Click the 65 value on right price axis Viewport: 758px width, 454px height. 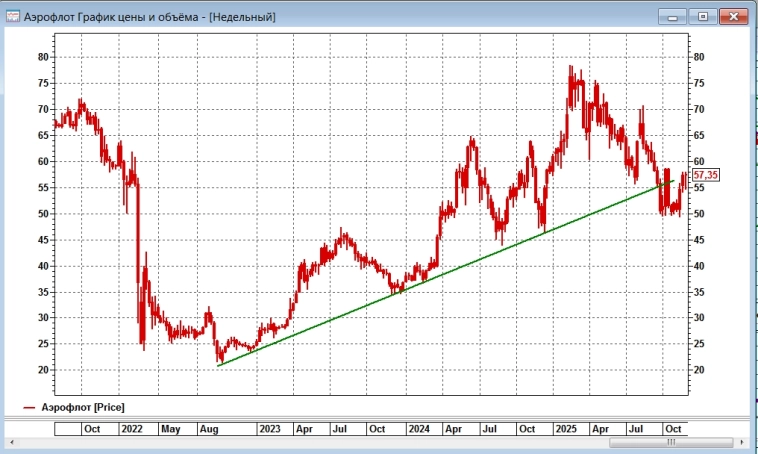[x=699, y=135]
